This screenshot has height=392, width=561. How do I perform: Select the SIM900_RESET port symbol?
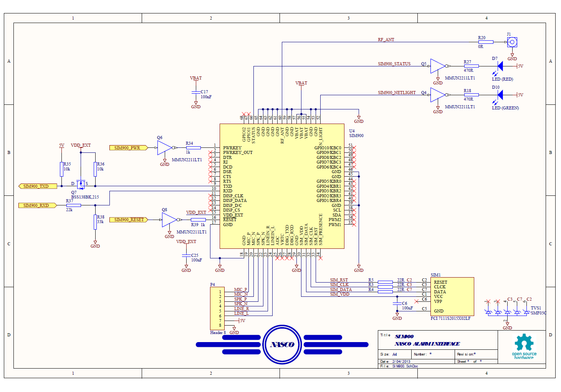click(x=129, y=220)
